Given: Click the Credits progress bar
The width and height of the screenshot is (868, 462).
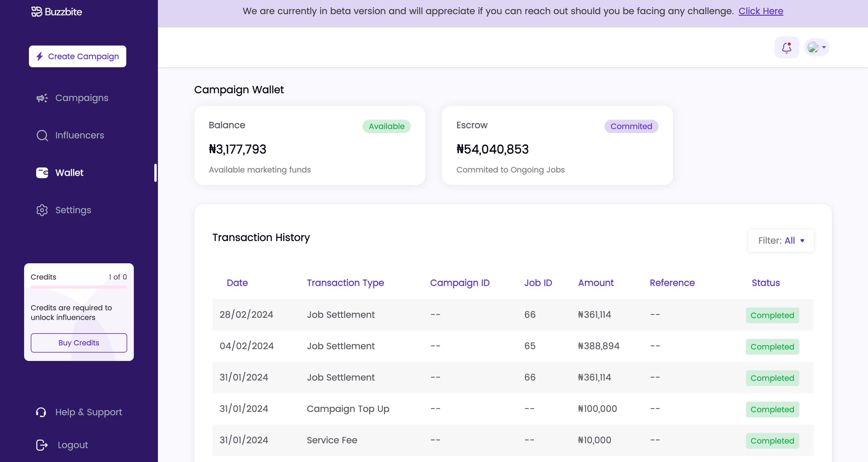Looking at the screenshot, I should (79, 287).
